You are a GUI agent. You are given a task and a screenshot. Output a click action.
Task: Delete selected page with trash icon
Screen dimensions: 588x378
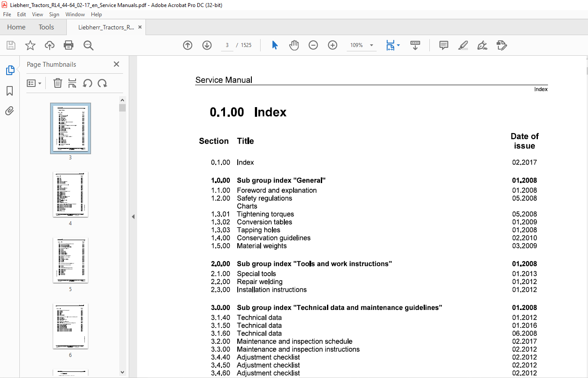coord(58,83)
